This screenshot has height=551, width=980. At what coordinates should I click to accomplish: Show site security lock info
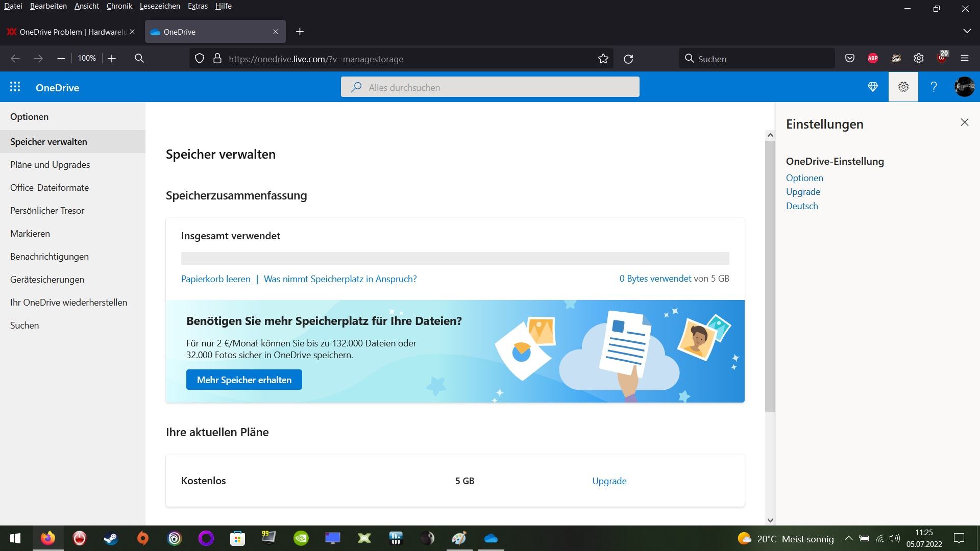pos(217,59)
